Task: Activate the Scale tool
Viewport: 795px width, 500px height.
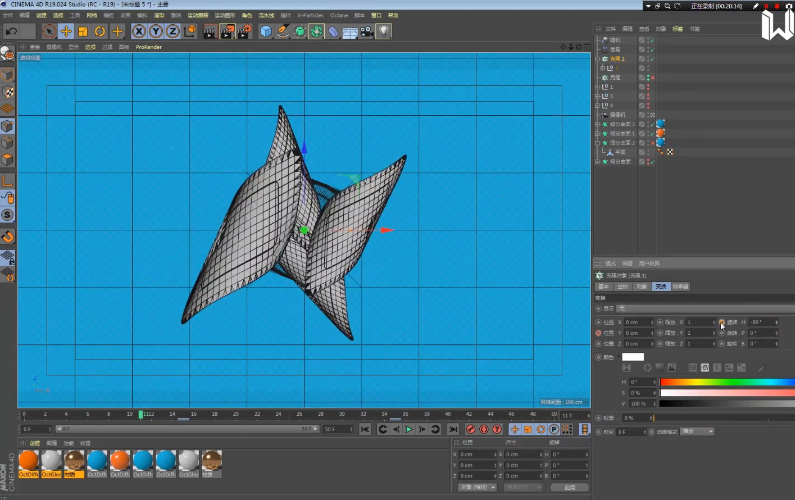Action: [83, 31]
